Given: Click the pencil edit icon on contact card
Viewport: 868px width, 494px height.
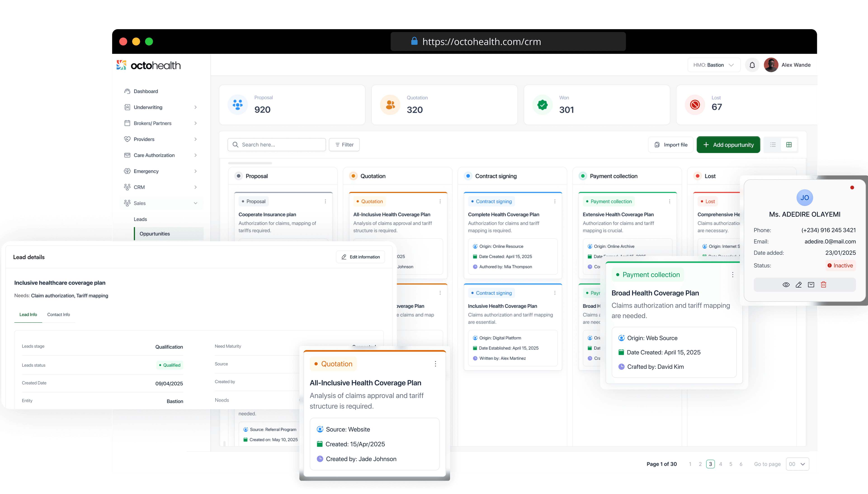Looking at the screenshot, I should click(x=798, y=285).
